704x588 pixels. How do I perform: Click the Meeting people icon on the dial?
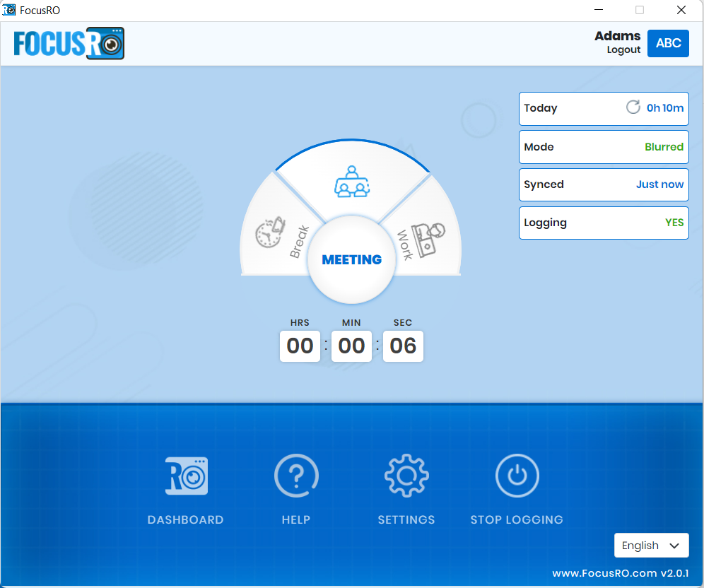[351, 182]
